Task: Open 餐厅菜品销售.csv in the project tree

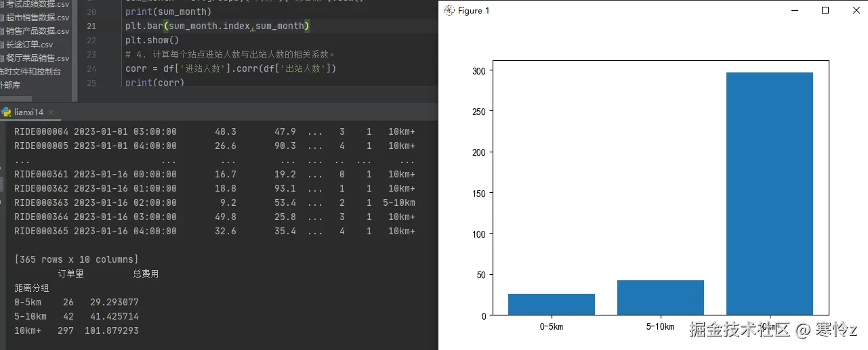Action: [37, 58]
